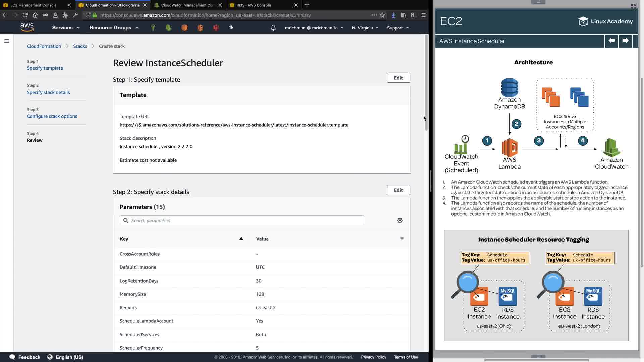
Task: Click the pin shortcut icon in AWS nav
Action: [x=231, y=27]
